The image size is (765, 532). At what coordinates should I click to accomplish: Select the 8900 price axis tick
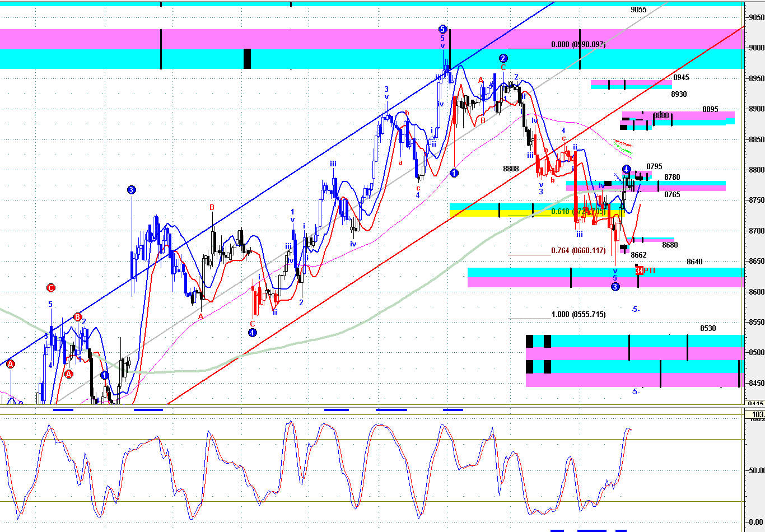pos(757,109)
